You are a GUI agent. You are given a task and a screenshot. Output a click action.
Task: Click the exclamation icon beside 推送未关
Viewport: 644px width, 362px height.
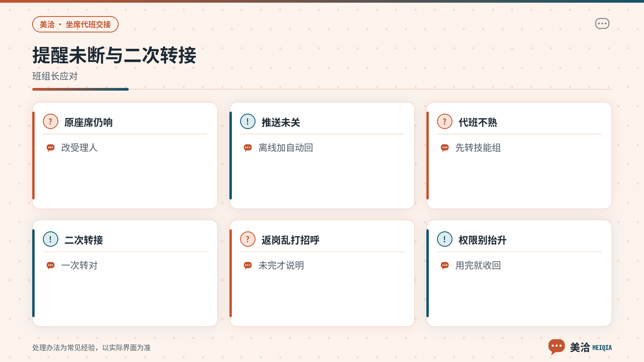[247, 121]
